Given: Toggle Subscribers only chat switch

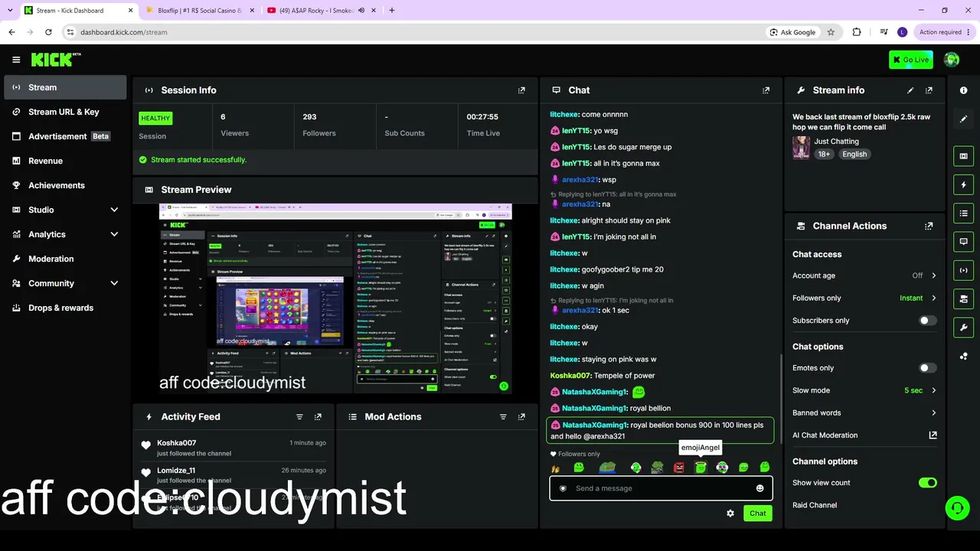Looking at the screenshot, I should click(928, 321).
